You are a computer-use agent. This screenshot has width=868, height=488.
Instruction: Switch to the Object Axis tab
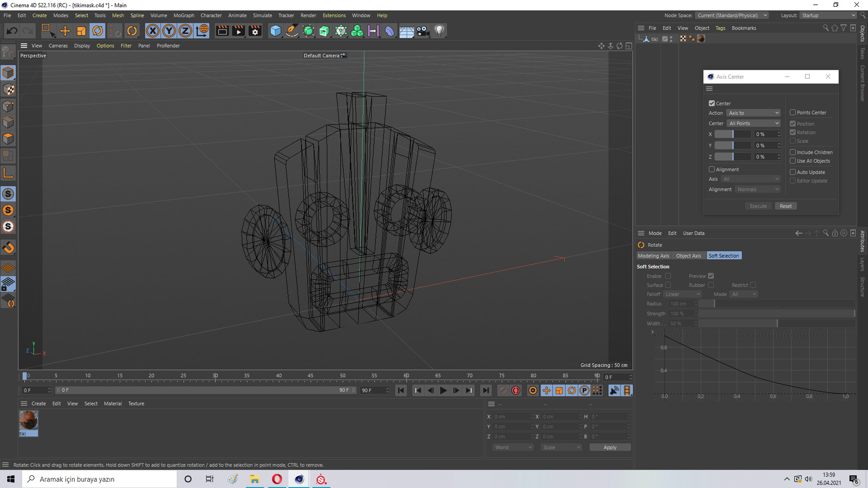pos(688,256)
